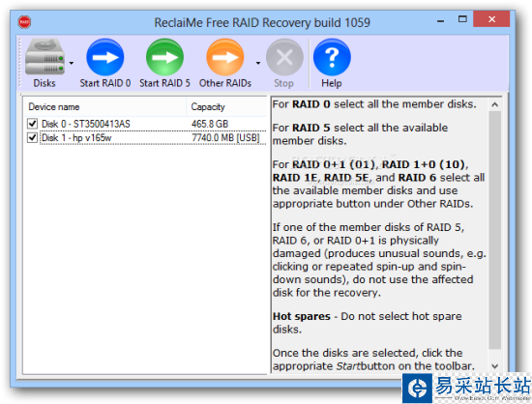
Task: Click the red RAID app icon in title bar
Action: [24, 22]
